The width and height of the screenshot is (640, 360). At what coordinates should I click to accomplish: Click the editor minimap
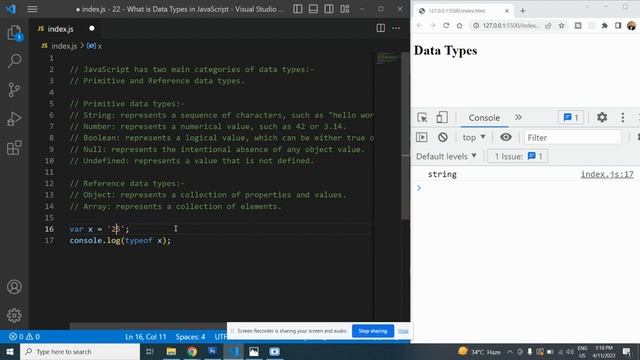(x=388, y=59)
